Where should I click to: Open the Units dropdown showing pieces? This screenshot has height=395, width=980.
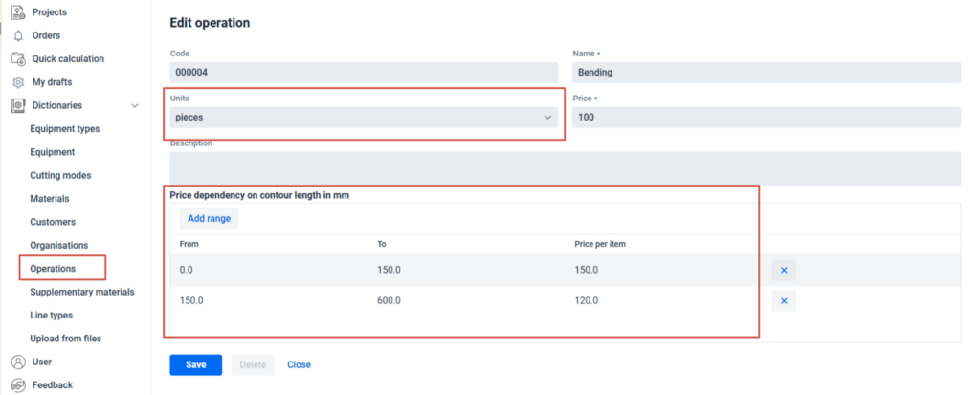pyautogui.click(x=364, y=117)
